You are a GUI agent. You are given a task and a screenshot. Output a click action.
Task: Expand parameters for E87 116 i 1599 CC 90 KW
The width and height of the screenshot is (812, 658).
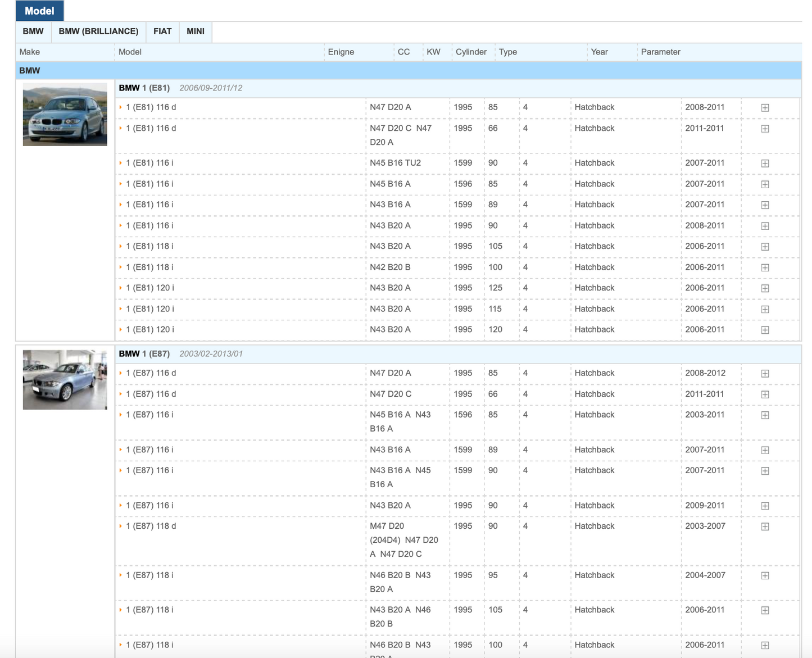tap(765, 471)
